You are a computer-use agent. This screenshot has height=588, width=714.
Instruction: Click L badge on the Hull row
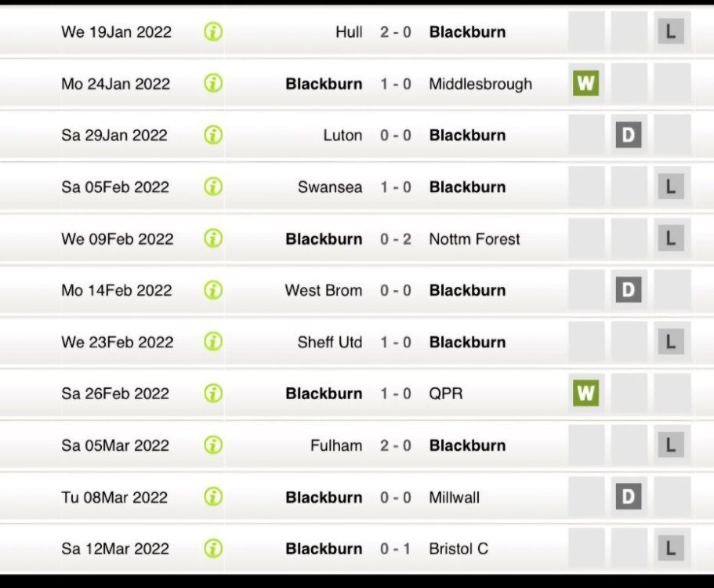(670, 32)
